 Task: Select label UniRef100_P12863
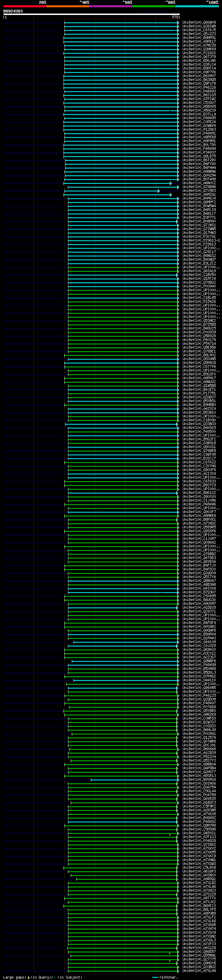pyautogui.click(x=199, y=130)
